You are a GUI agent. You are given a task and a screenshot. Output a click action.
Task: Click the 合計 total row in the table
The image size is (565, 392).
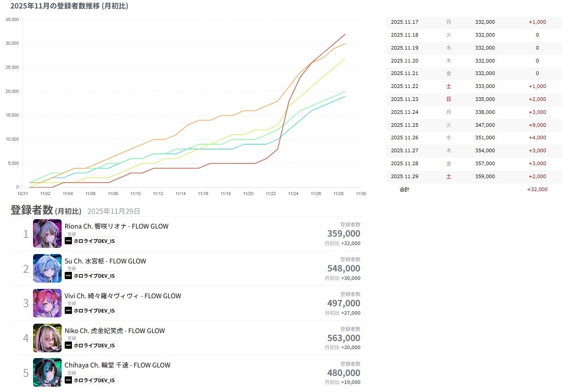tap(473, 189)
